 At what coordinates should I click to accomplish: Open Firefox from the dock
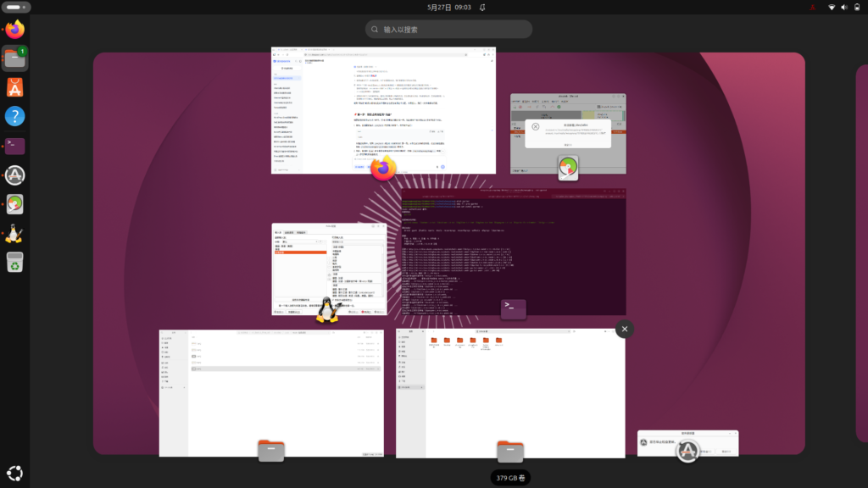pos(15,29)
